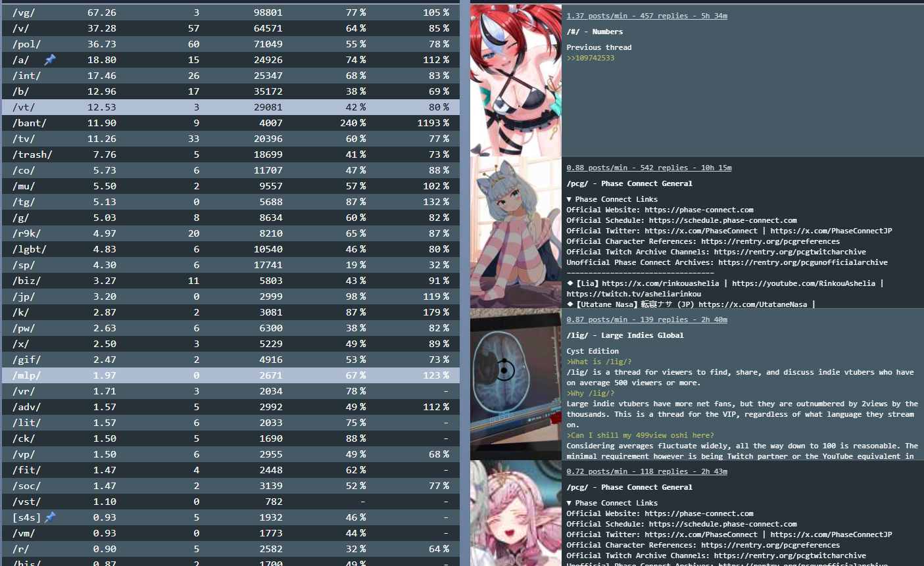
Task: Select the /biz/ board name
Action: [26, 281]
